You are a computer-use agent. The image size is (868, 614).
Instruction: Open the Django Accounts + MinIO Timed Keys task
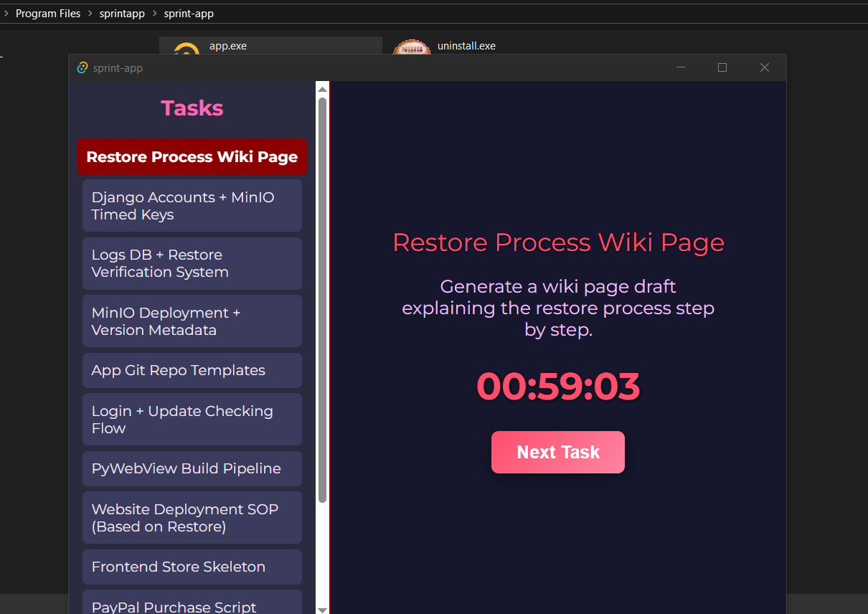pos(192,206)
